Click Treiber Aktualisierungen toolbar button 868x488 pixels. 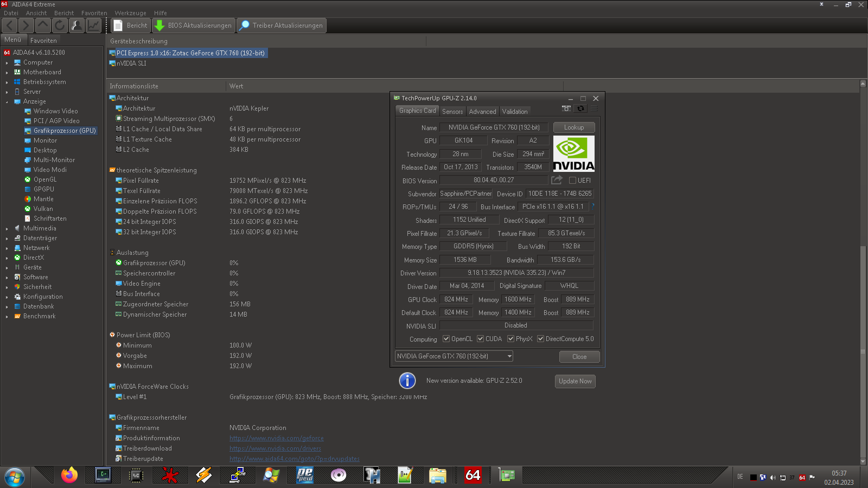click(x=282, y=25)
